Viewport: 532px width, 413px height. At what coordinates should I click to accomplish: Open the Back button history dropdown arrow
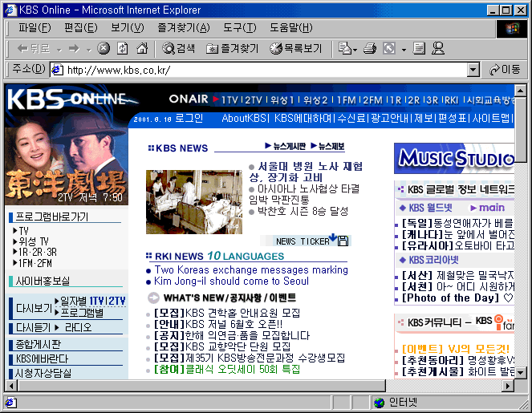pos(59,50)
